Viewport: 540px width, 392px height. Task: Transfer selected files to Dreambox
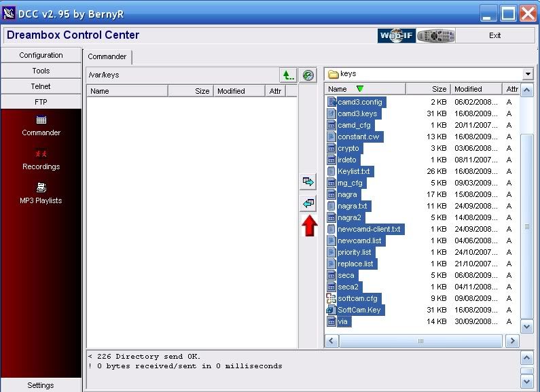coord(308,203)
